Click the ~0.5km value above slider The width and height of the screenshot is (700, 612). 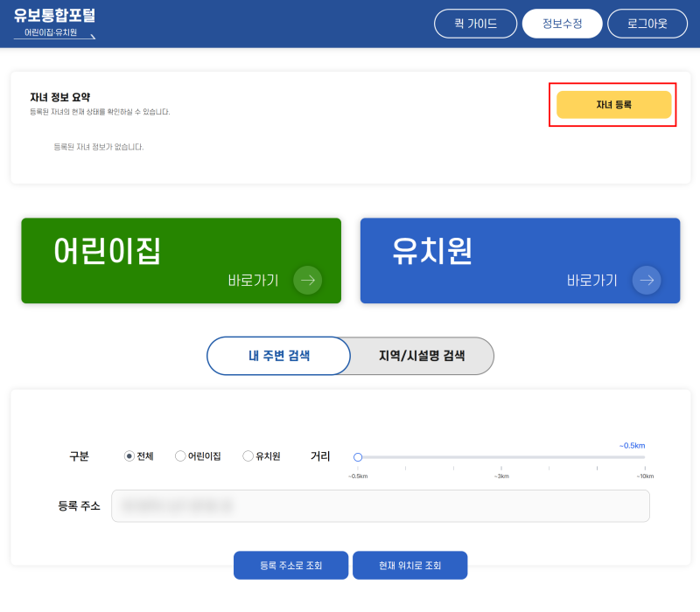(x=632, y=446)
